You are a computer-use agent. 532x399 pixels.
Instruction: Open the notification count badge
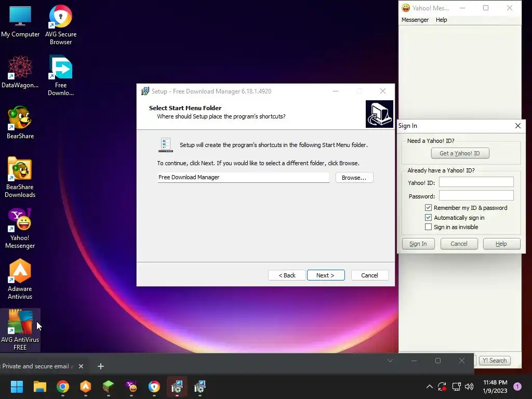pyautogui.click(x=517, y=387)
